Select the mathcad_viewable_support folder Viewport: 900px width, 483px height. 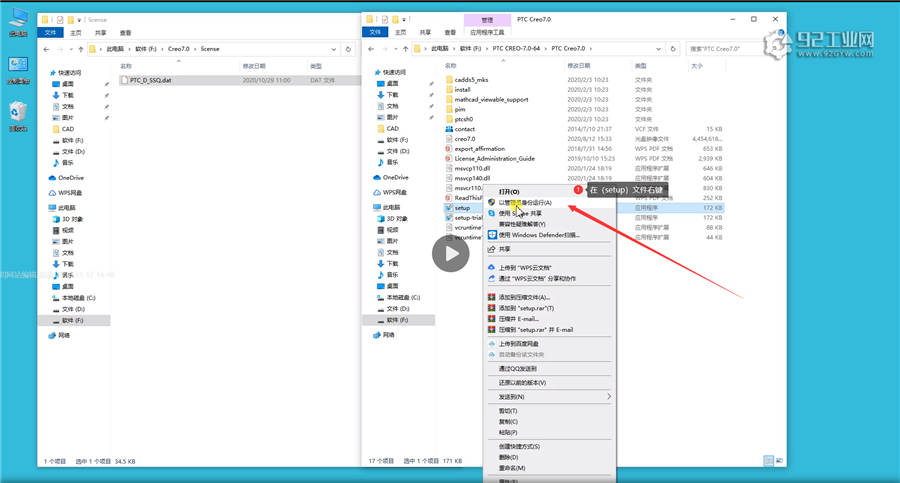coord(491,99)
